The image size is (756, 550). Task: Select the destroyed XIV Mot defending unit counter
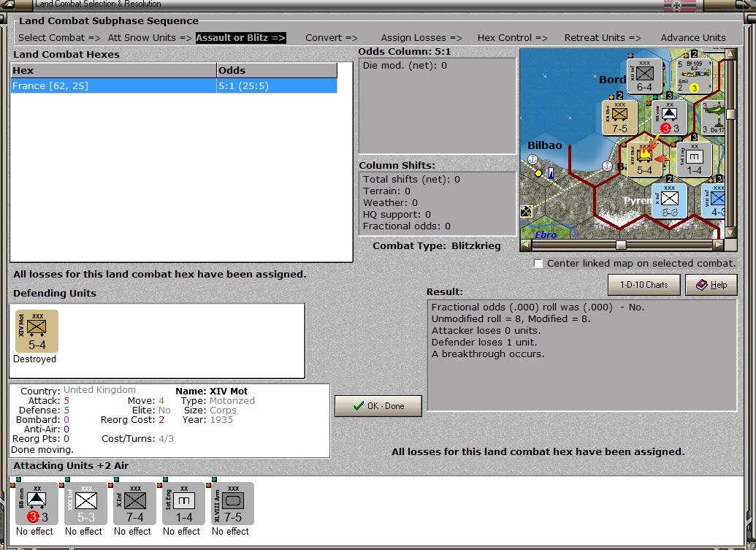[x=37, y=331]
